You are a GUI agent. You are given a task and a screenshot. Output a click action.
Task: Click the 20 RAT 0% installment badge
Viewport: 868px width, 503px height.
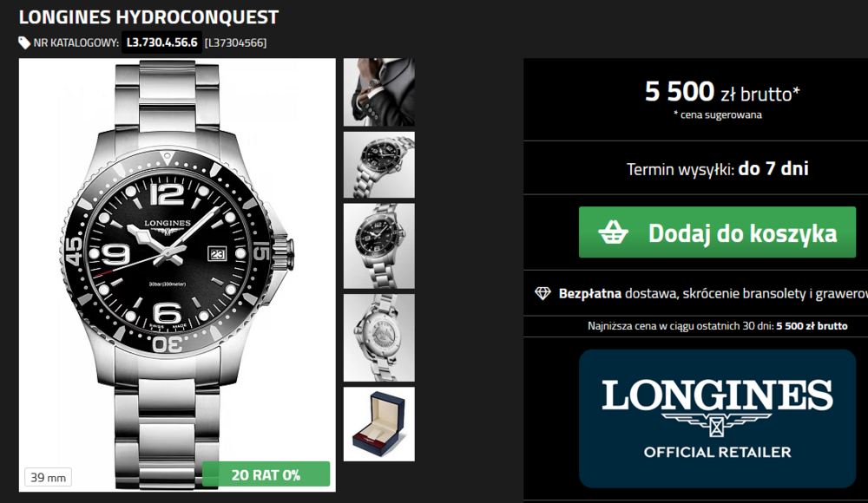click(x=266, y=474)
